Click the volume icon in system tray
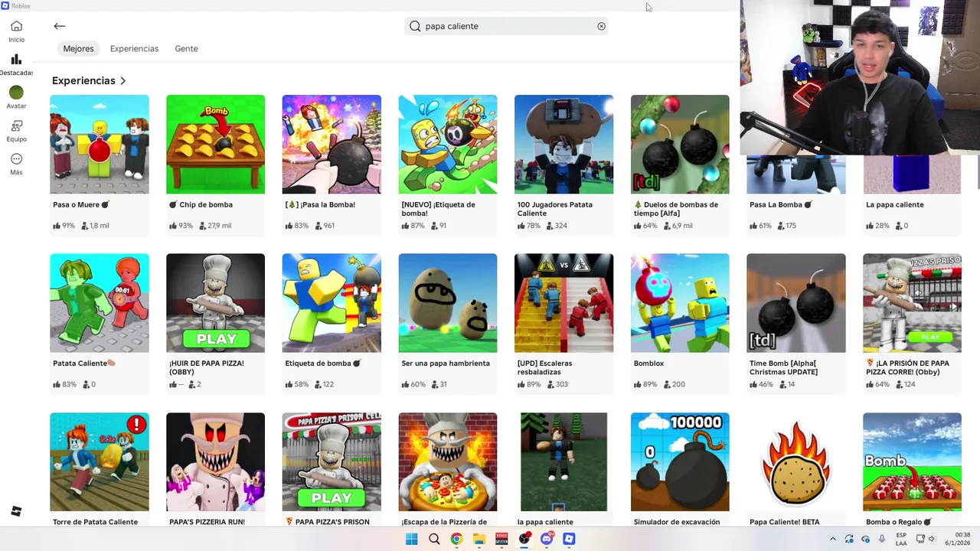 click(x=933, y=539)
